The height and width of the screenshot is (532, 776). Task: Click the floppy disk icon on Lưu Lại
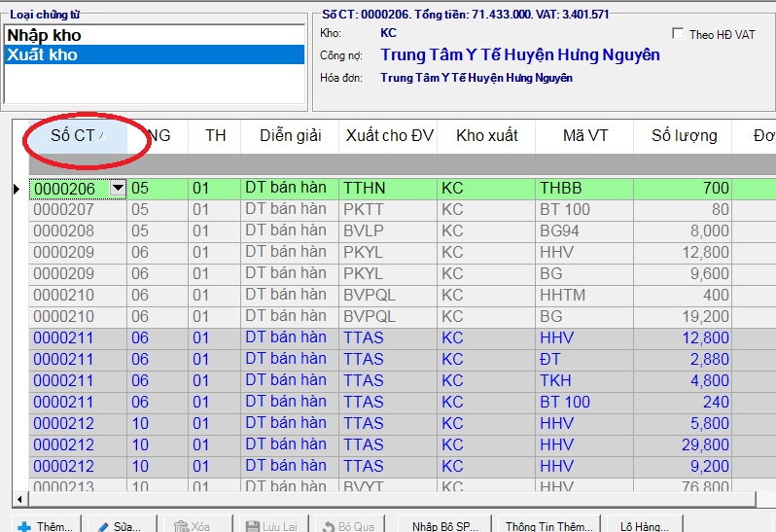[253, 526]
